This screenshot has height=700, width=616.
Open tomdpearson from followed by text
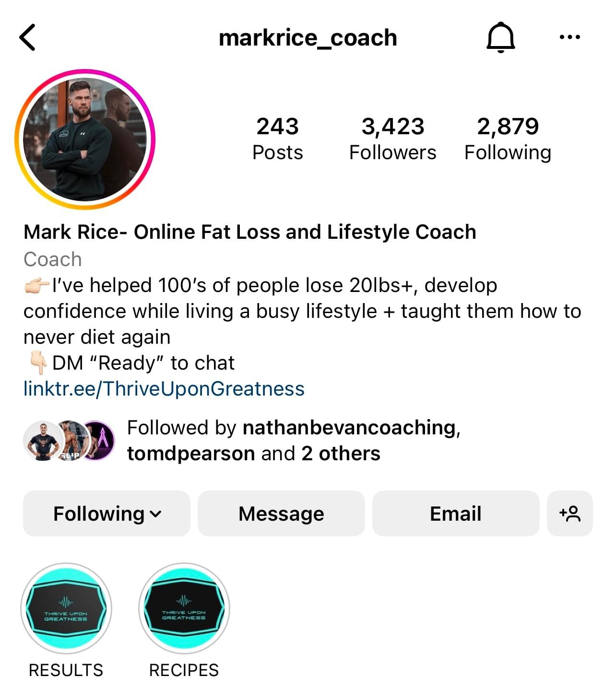(190, 454)
